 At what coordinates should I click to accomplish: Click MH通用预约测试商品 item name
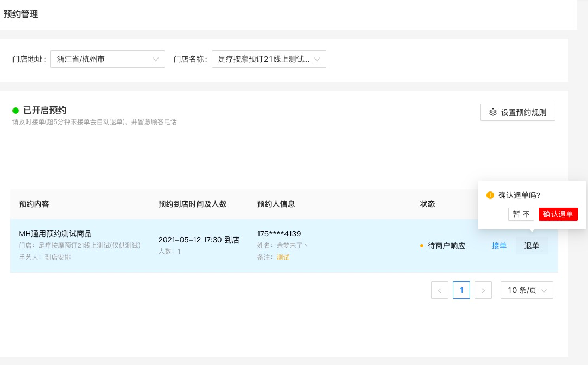pos(55,234)
